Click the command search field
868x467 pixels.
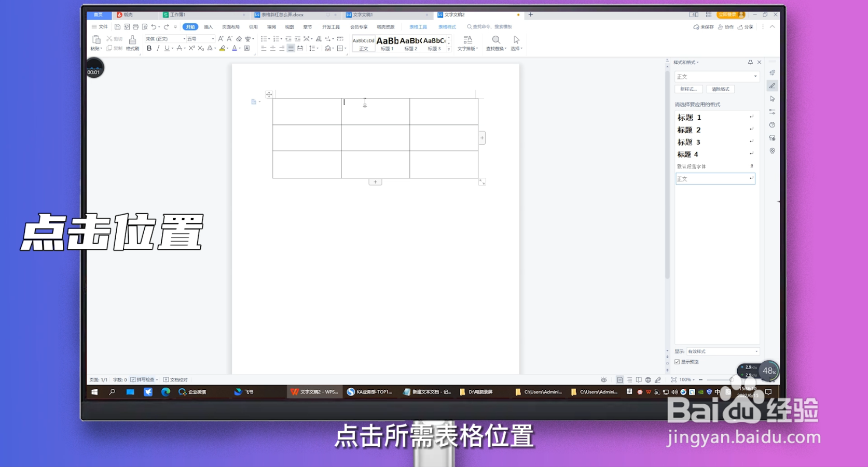490,27
